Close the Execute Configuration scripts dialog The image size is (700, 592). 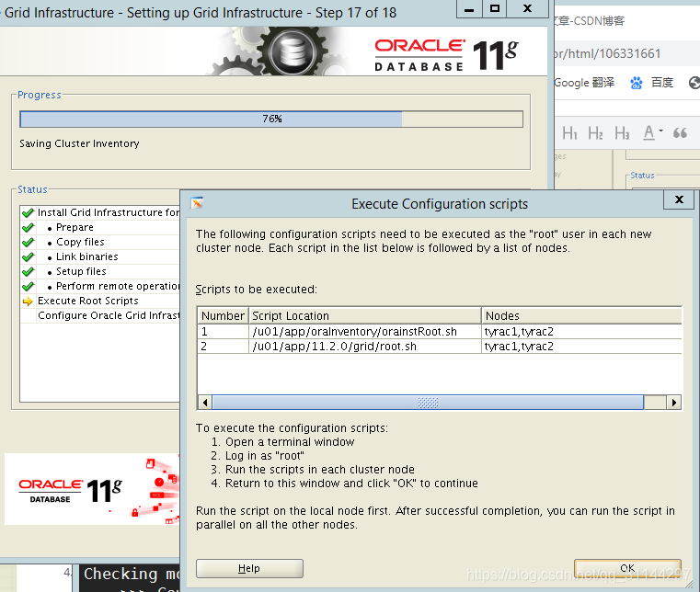pos(679,199)
